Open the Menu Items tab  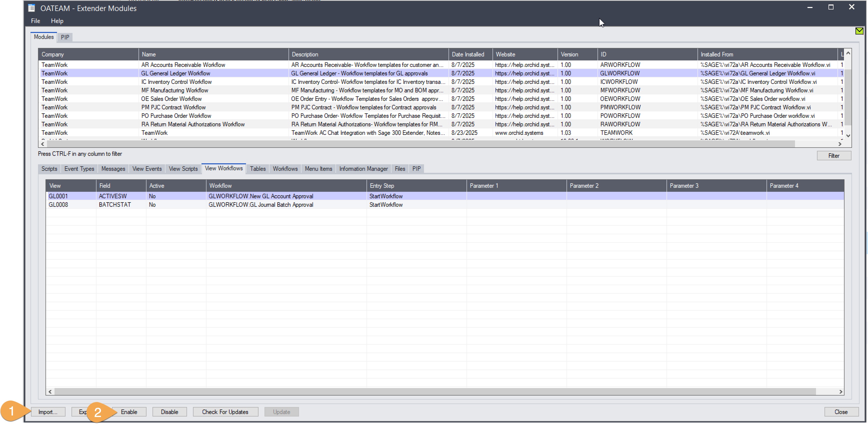pos(318,169)
